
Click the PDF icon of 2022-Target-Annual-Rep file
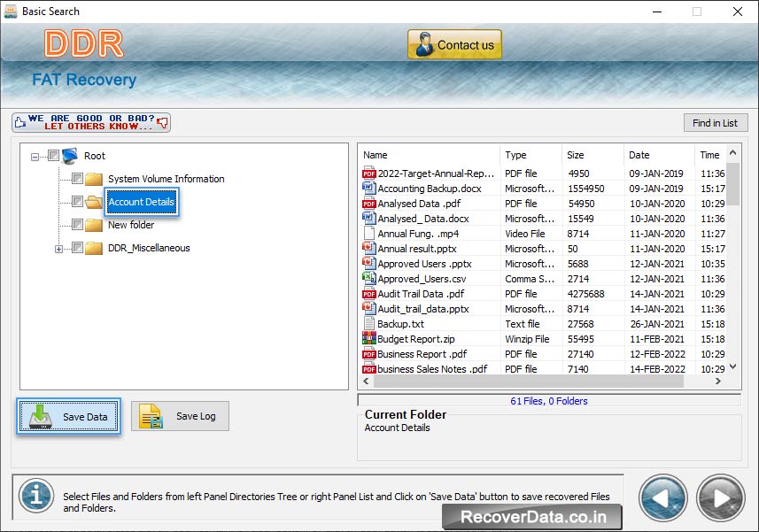pos(368,173)
